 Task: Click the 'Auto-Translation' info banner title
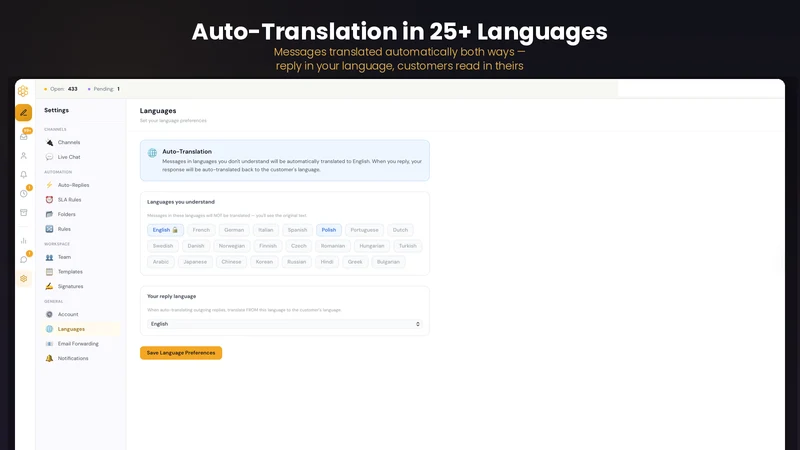pos(187,152)
